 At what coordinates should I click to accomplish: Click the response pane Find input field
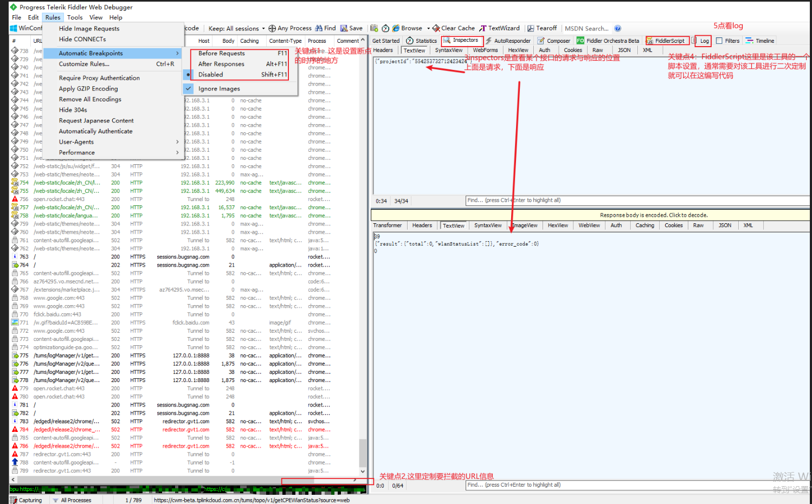pos(637,485)
